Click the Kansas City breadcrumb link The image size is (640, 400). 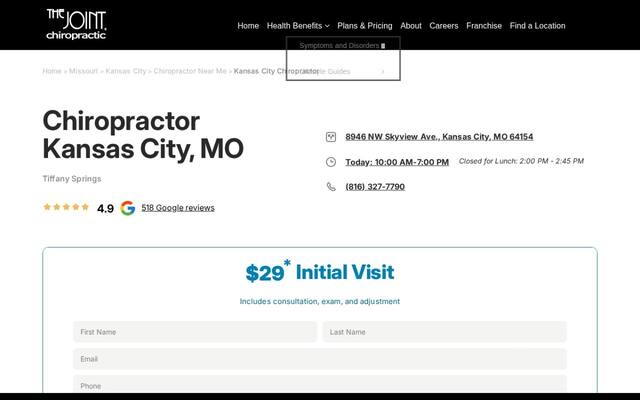tap(126, 71)
